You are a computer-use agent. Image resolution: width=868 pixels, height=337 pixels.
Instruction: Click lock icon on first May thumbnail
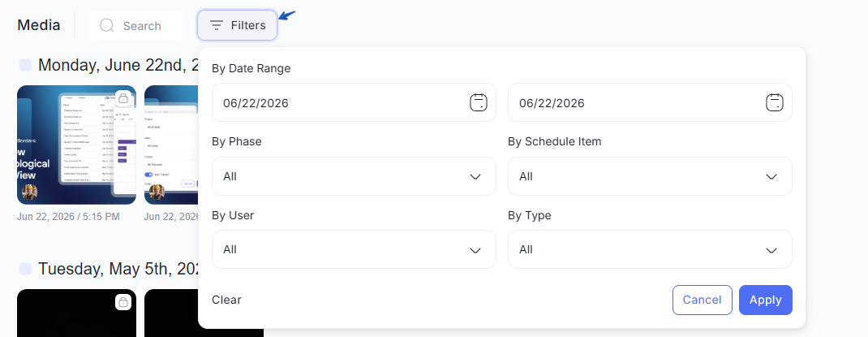click(x=123, y=302)
